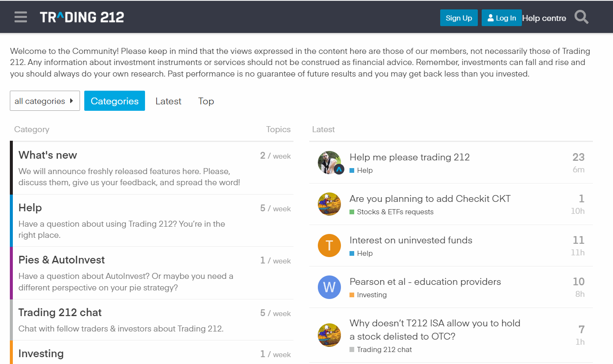Click the Category column header
The width and height of the screenshot is (613, 364).
(32, 129)
